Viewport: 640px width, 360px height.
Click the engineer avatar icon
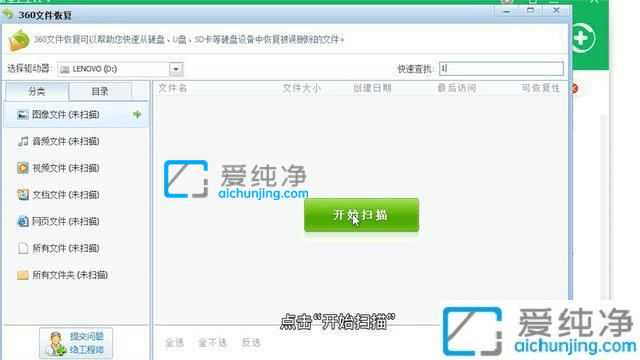(x=56, y=344)
